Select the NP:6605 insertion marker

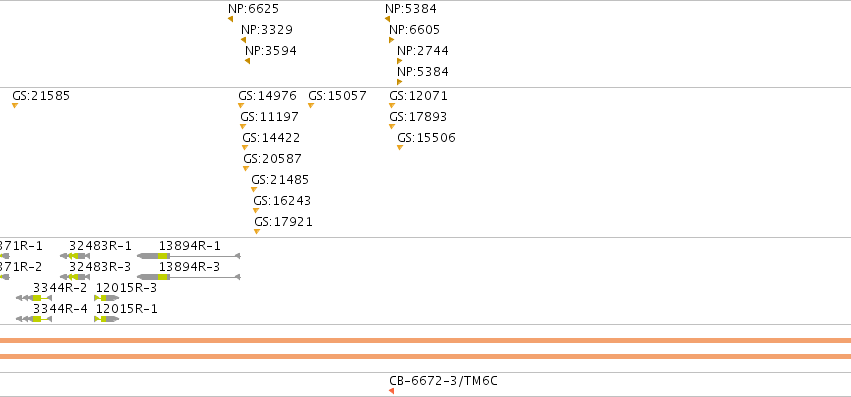pyautogui.click(x=391, y=40)
